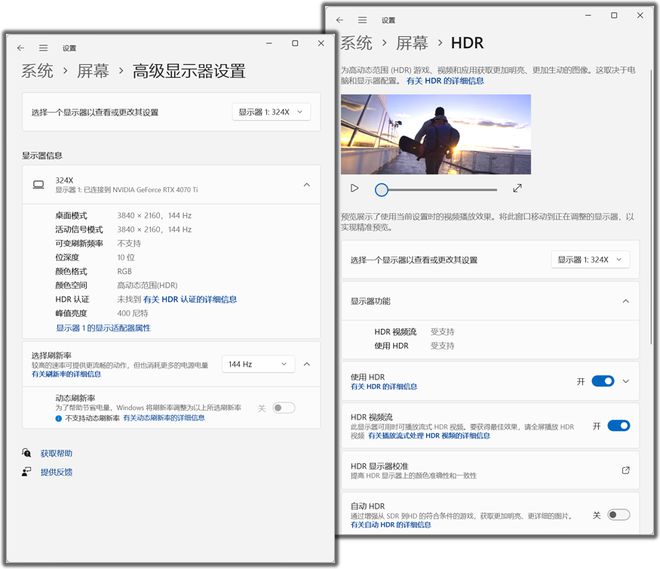Expand the HDR preview video to fullscreen
Image resolution: width=660 pixels, height=569 pixels.
[x=517, y=188]
